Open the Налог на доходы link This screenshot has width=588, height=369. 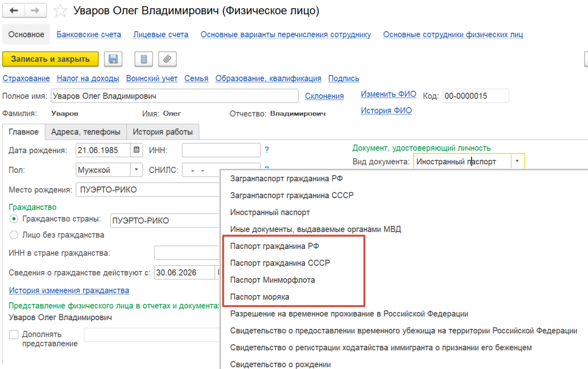click(88, 78)
